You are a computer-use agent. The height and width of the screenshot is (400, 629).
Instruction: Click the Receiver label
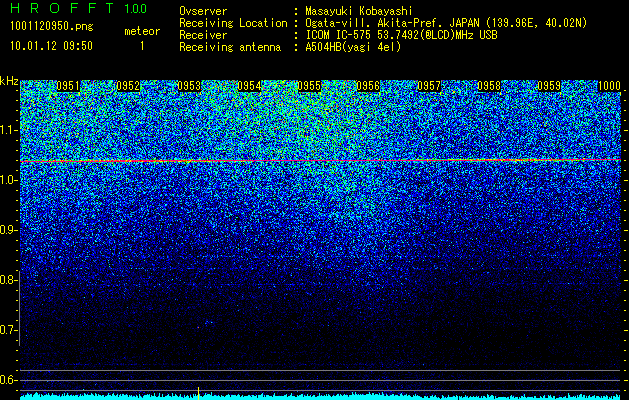203,35
